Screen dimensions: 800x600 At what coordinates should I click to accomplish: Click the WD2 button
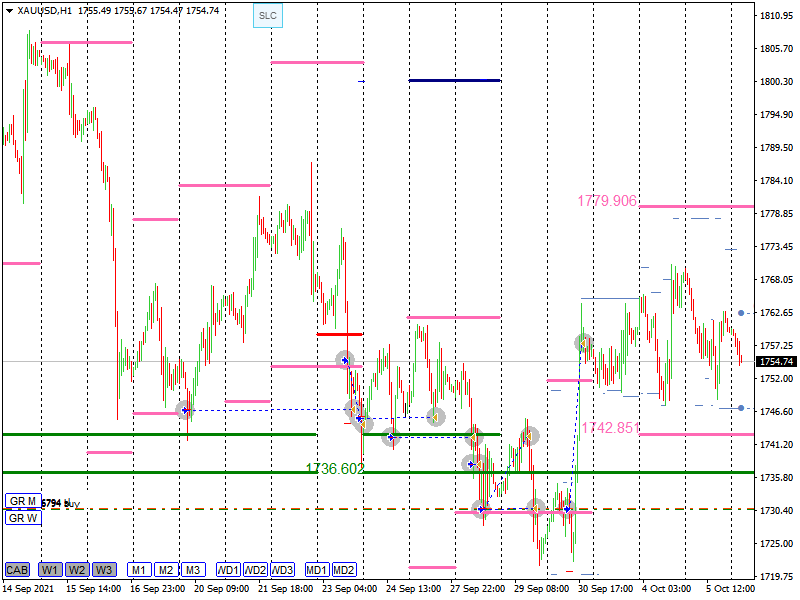[x=256, y=570]
